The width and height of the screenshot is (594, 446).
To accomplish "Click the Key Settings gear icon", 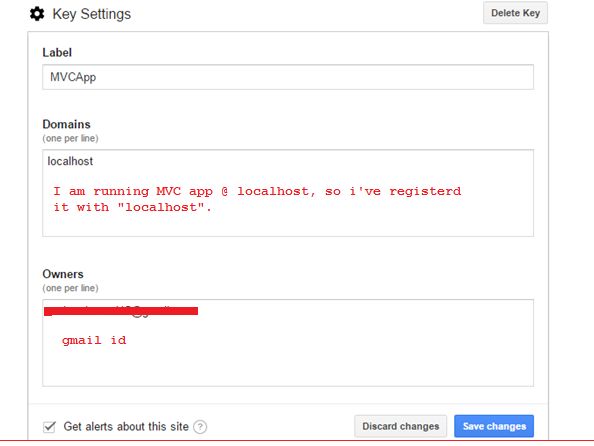I will point(37,14).
